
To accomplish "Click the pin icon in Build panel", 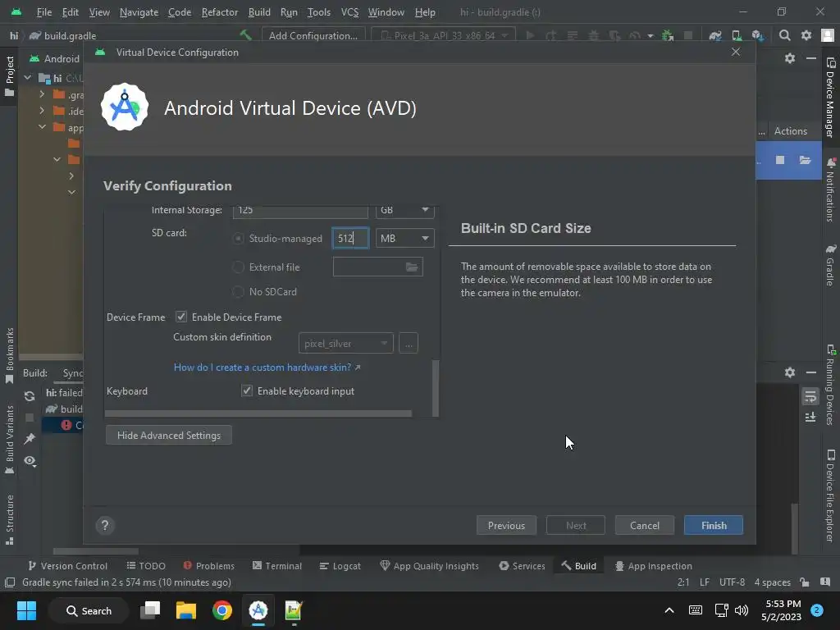I will click(x=30, y=438).
